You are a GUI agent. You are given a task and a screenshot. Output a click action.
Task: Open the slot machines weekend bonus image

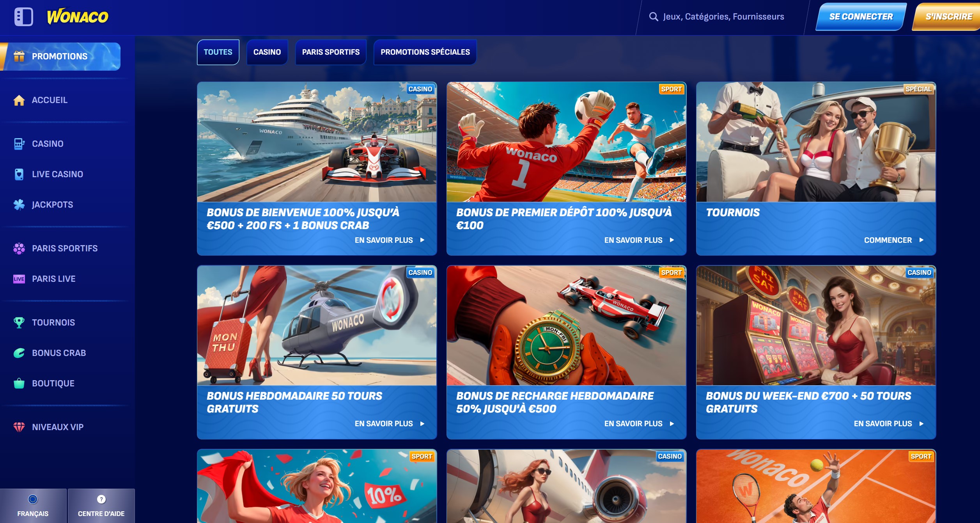click(816, 326)
